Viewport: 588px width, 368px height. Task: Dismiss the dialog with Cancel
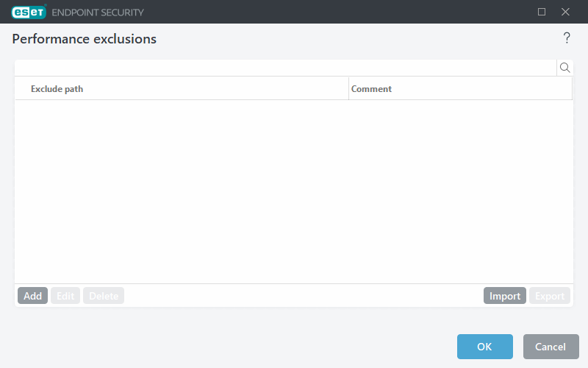pyautogui.click(x=551, y=347)
